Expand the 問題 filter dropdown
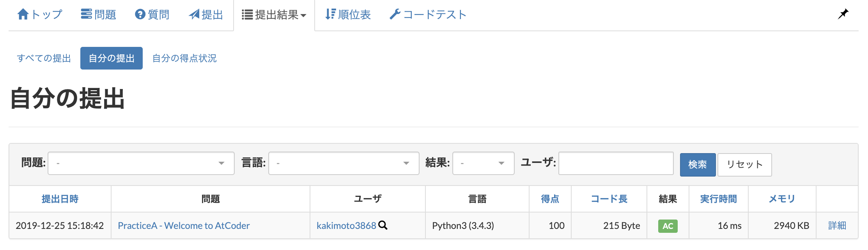This screenshot has width=868, height=250. tap(141, 163)
